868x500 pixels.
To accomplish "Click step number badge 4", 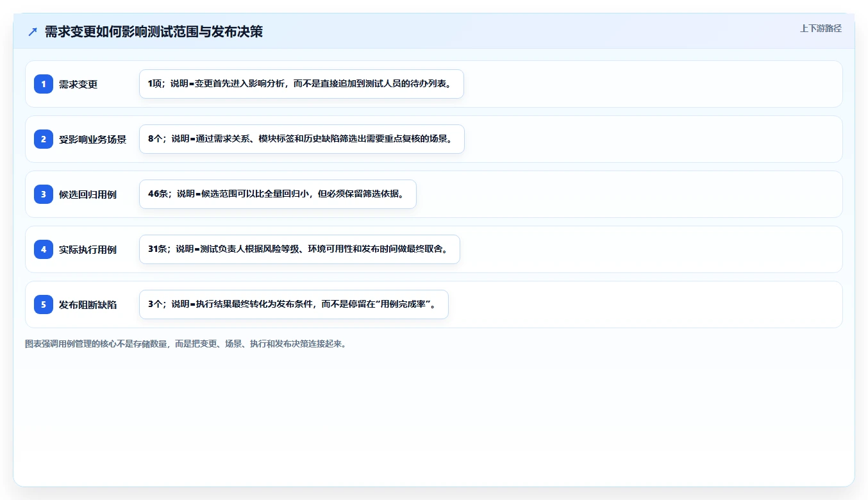I will pos(44,249).
